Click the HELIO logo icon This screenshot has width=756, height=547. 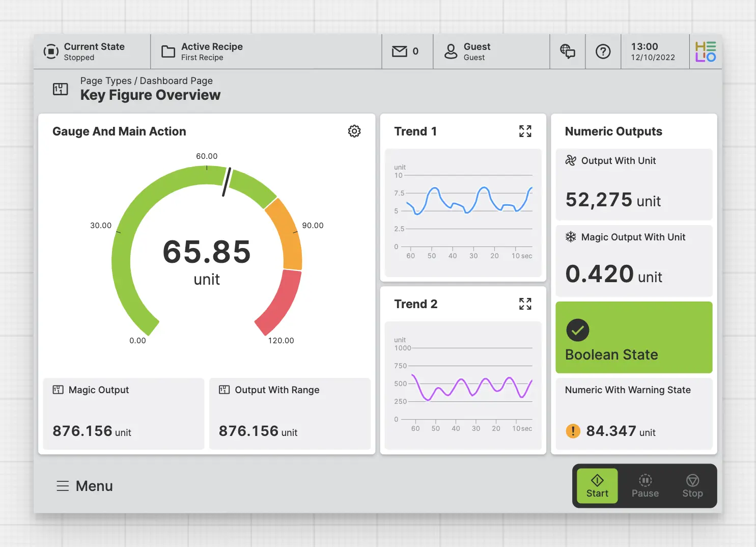pyautogui.click(x=705, y=51)
